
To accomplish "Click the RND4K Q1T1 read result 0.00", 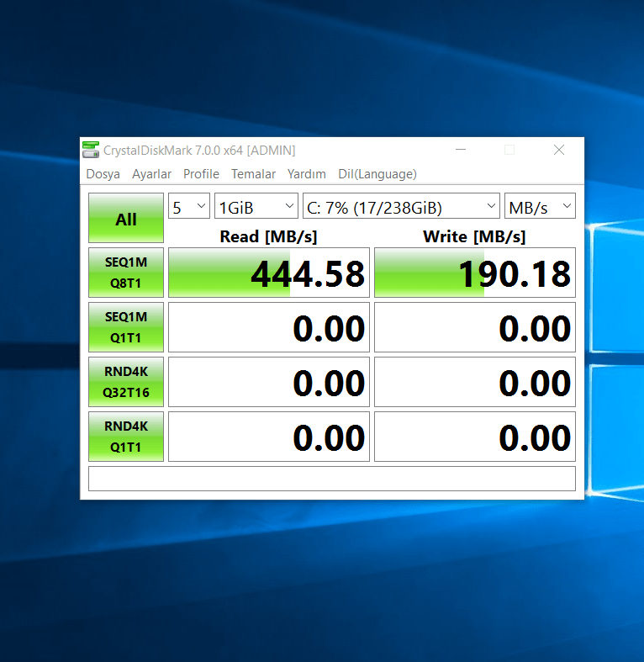I will coord(269,437).
